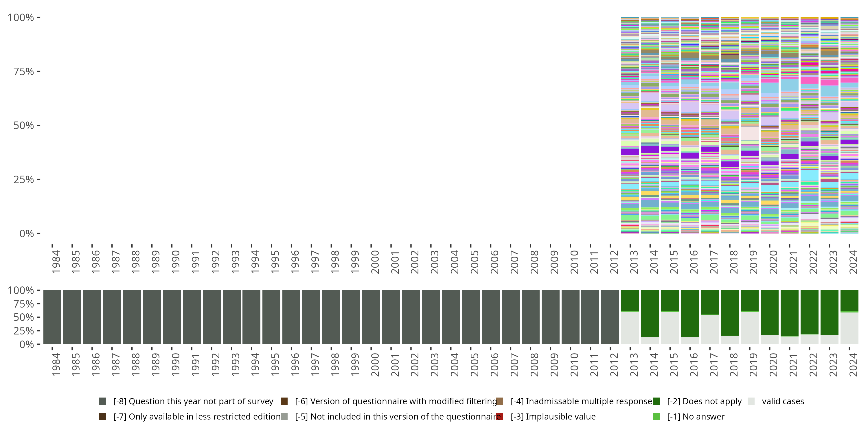Click the 2016 green bar in lower chart
This screenshot has height=434, width=868.
point(690,313)
